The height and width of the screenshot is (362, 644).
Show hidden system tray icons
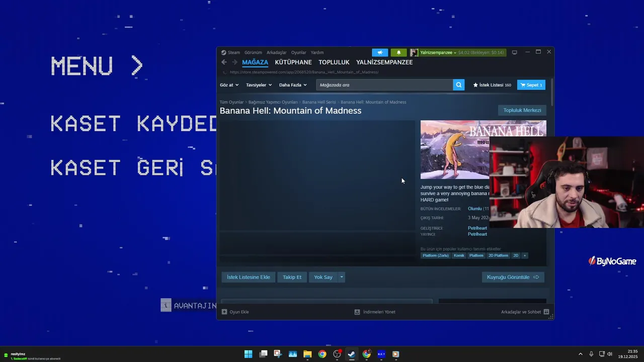[x=580, y=354]
